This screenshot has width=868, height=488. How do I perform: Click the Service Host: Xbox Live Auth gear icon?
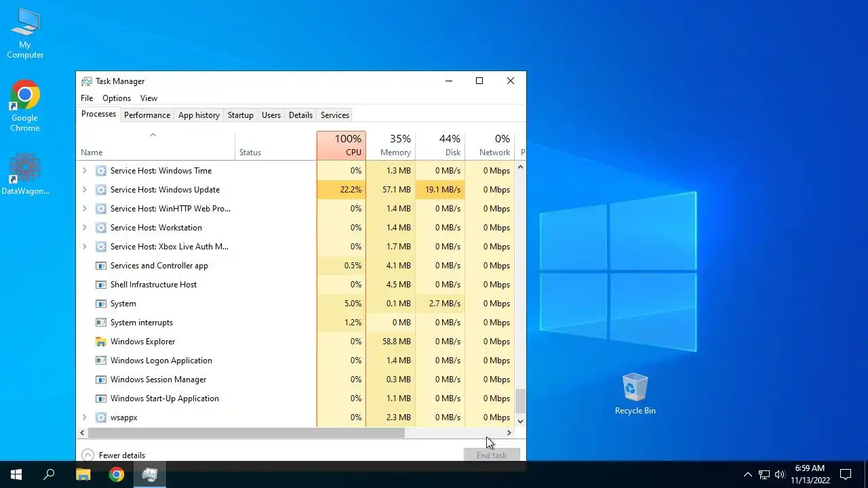(x=101, y=247)
